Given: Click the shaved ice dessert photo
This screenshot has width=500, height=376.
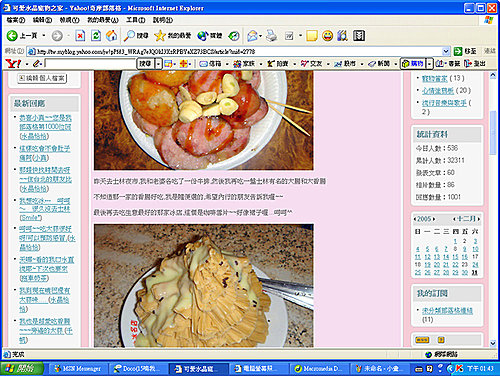Looking at the screenshot, I should pyautogui.click(x=204, y=286).
